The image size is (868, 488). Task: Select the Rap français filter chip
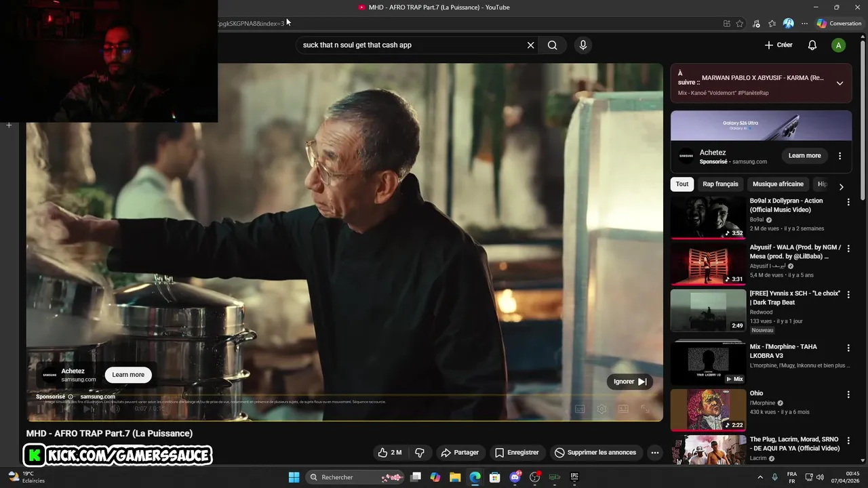pos(720,184)
